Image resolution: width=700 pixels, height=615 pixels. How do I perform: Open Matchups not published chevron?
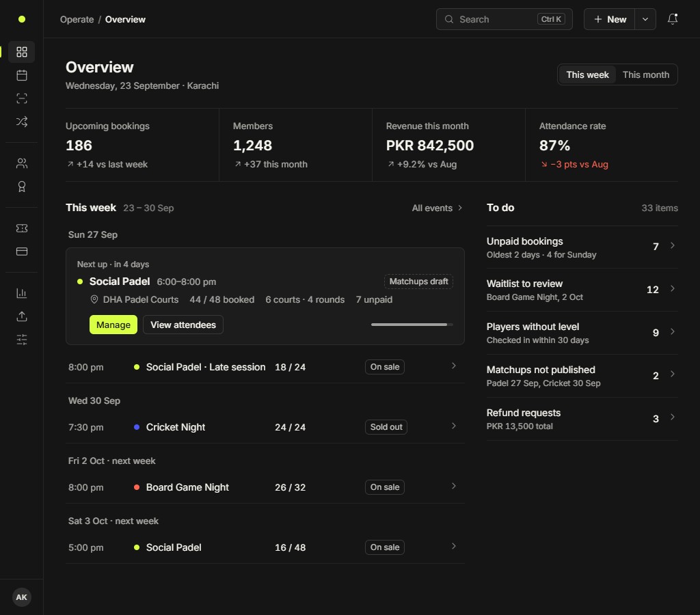coord(673,374)
